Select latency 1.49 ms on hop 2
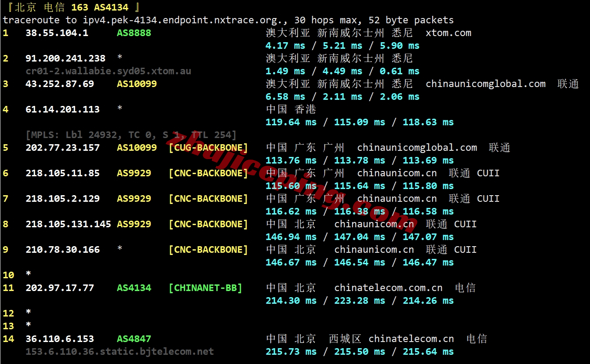Image resolution: width=590 pixels, height=364 pixels. tap(285, 71)
